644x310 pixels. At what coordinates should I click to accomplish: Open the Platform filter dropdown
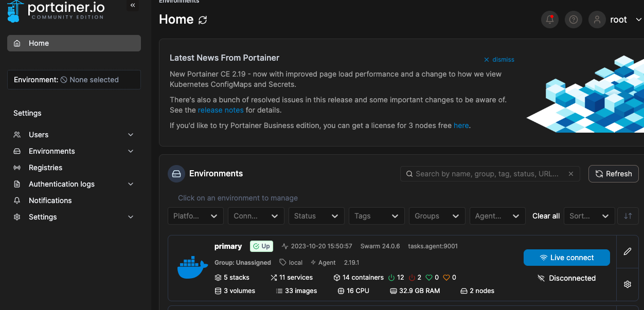195,216
